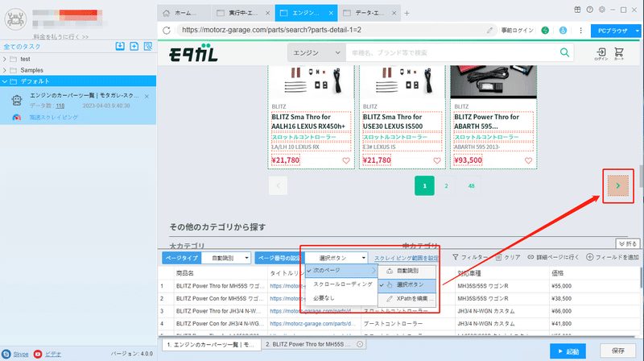Collapse the デフォルト folder
The height and width of the screenshot is (361, 644).
coord(5,81)
